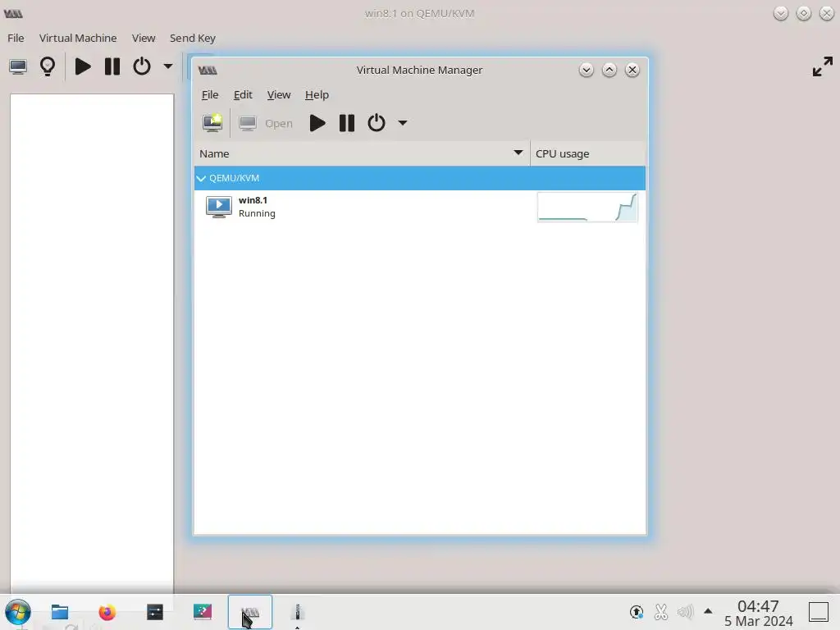The width and height of the screenshot is (840, 630).
Task: Maximize the Virtual Machine Manager window
Action: (x=609, y=71)
